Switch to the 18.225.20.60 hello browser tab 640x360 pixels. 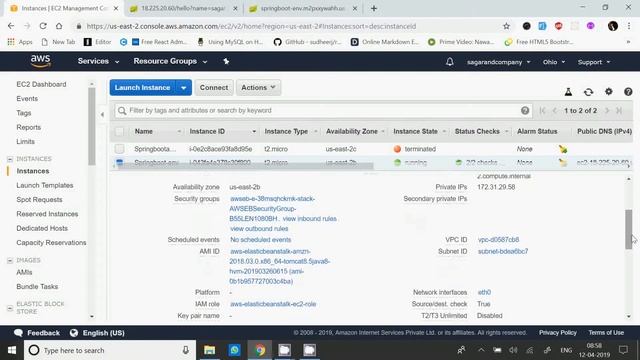pos(183,8)
